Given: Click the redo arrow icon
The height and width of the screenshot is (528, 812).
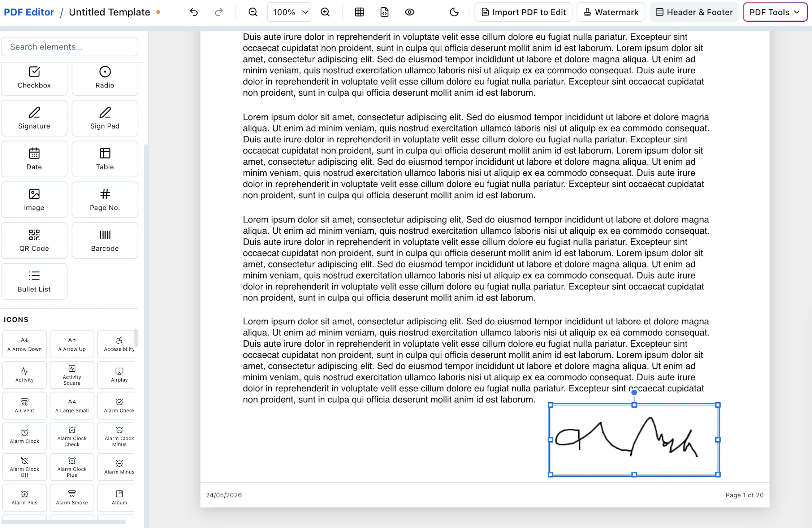Looking at the screenshot, I should pyautogui.click(x=219, y=12).
